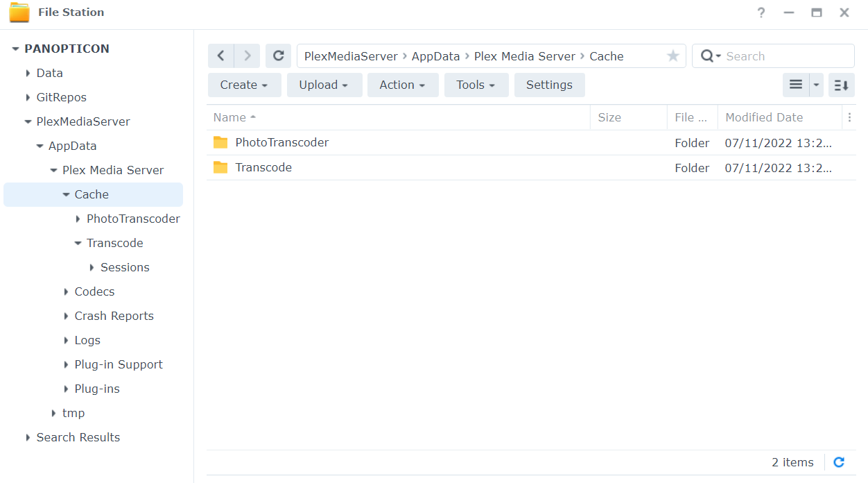The width and height of the screenshot is (868, 483).
Task: Collapse the Plex Media Server tree arrow
Action: click(54, 170)
